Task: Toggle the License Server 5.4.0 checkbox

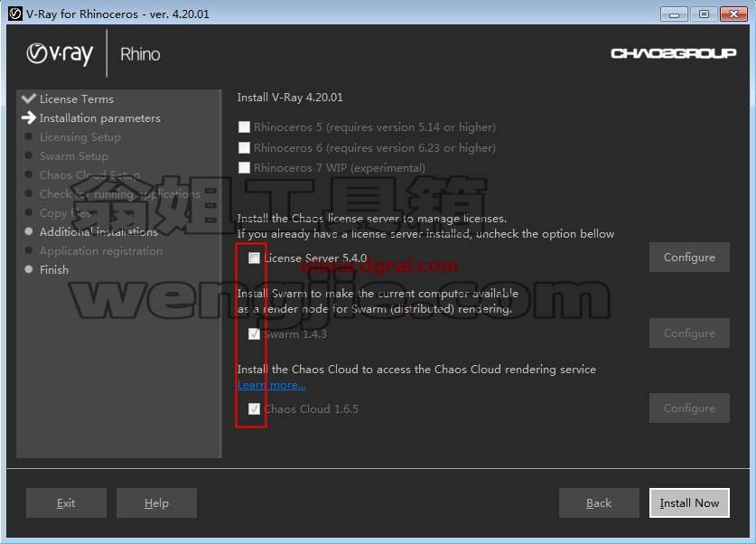Action: (254, 258)
